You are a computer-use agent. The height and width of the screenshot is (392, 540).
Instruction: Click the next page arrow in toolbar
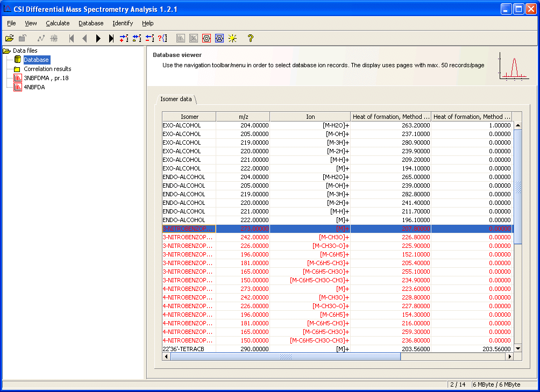(98, 38)
